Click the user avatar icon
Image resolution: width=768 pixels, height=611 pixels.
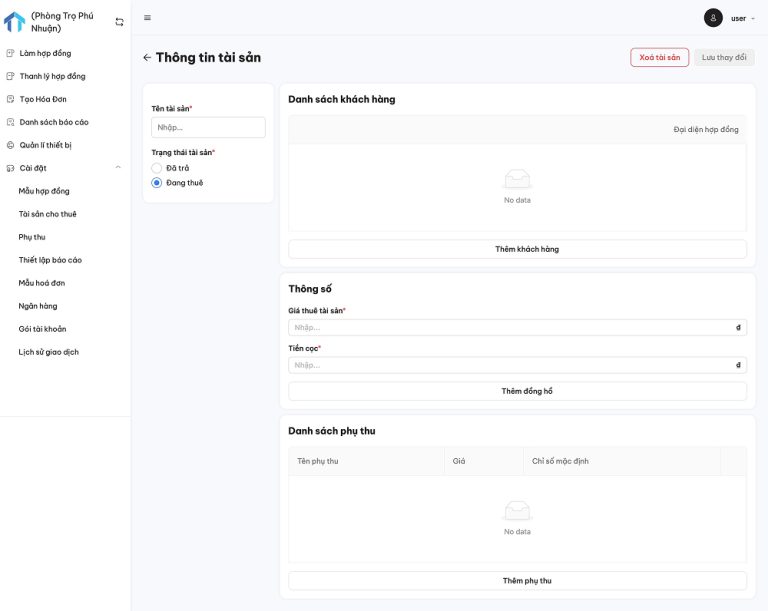[x=713, y=18]
